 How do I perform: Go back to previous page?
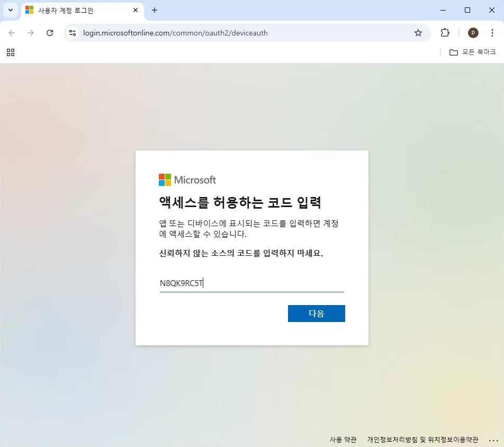click(x=12, y=33)
